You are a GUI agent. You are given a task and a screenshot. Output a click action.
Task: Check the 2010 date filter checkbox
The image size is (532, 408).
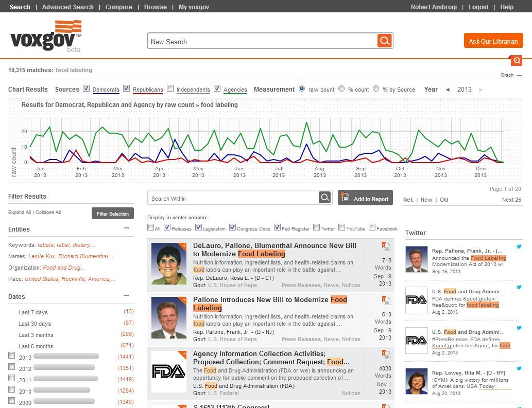tap(11, 389)
